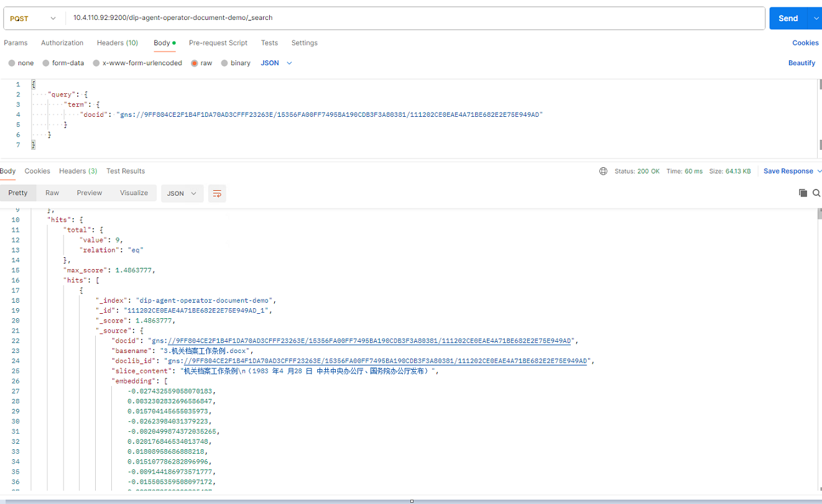Open the JSON body format dropdown
822x504 pixels.
pyautogui.click(x=276, y=63)
